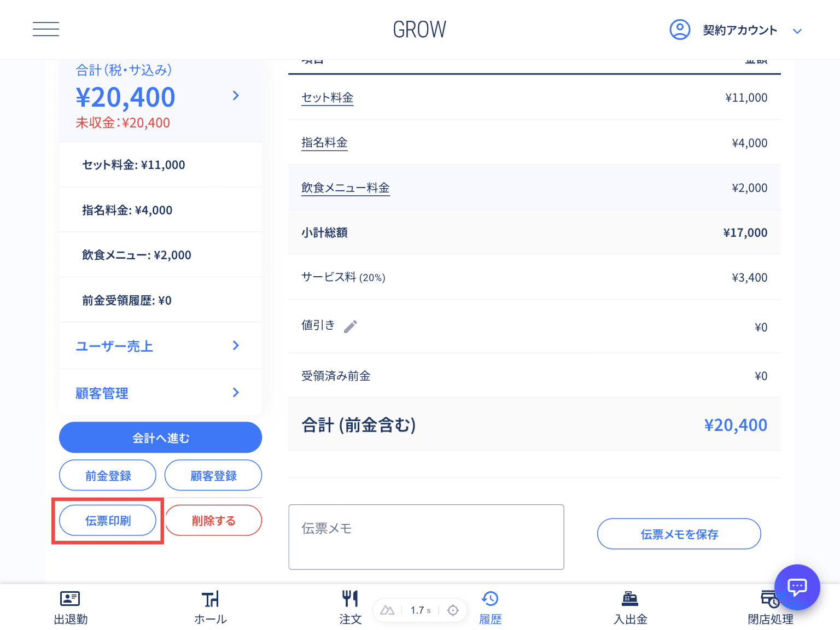Image resolution: width=840 pixels, height=630 pixels.
Task: Select the 履歴 history tab
Action: click(x=490, y=607)
